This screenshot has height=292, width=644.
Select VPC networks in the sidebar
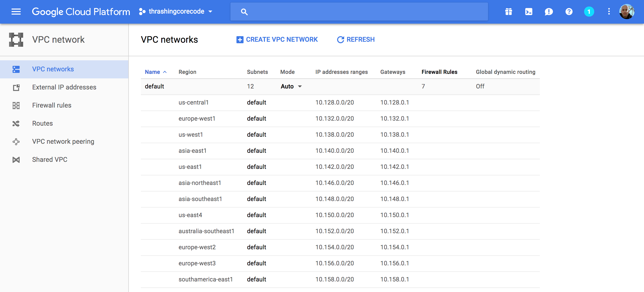[x=64, y=69]
